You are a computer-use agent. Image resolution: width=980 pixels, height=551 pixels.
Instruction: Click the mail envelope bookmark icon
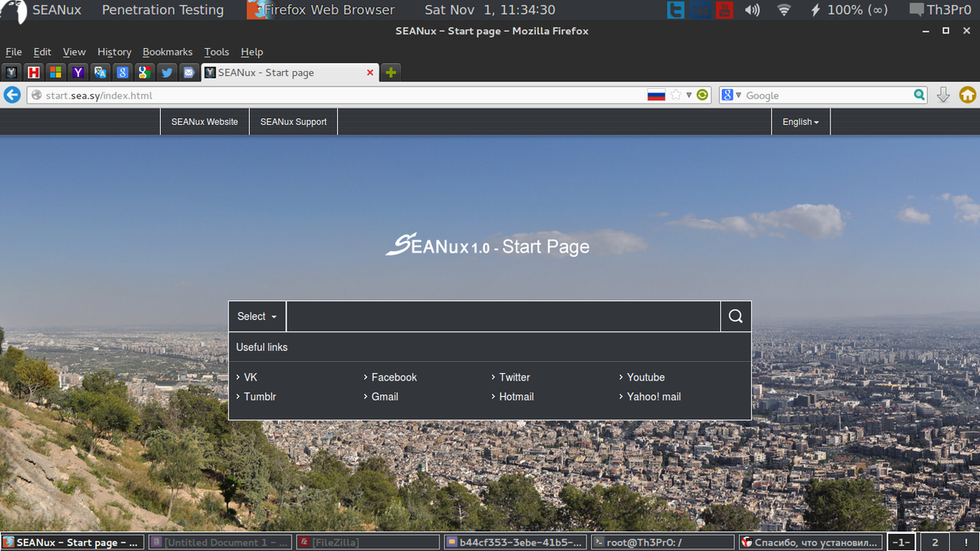pos(189,72)
